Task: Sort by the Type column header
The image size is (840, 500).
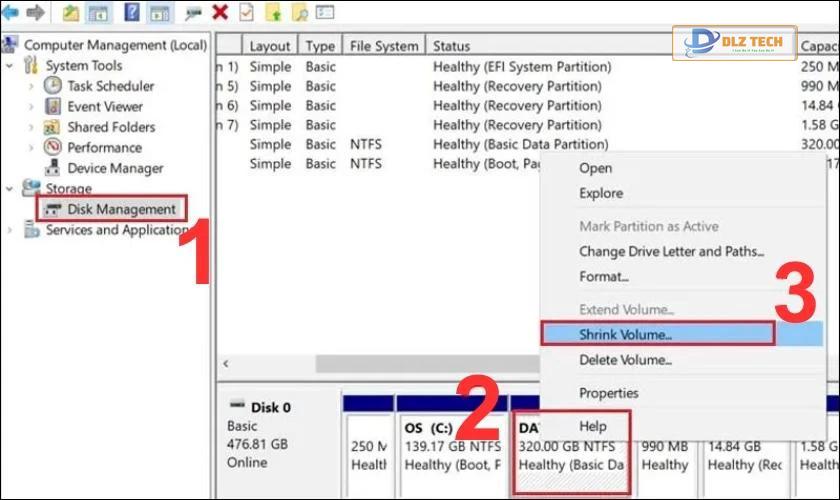Action: 320,46
